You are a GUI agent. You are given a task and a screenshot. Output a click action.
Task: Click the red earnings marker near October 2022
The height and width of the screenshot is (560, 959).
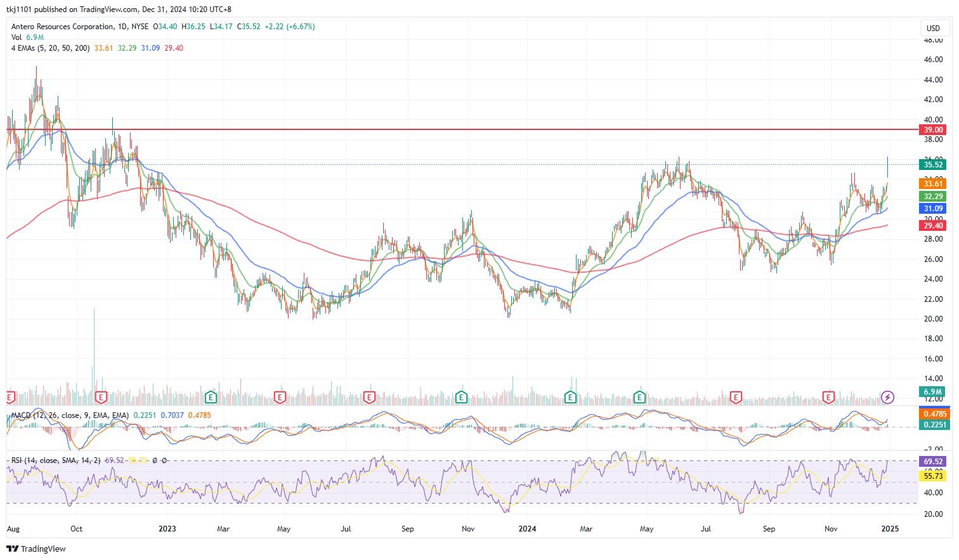click(100, 398)
